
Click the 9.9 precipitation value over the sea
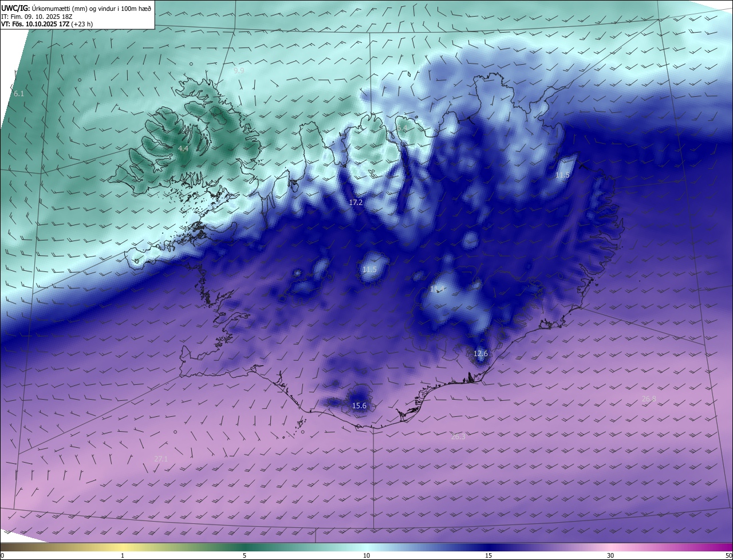[x=239, y=70]
